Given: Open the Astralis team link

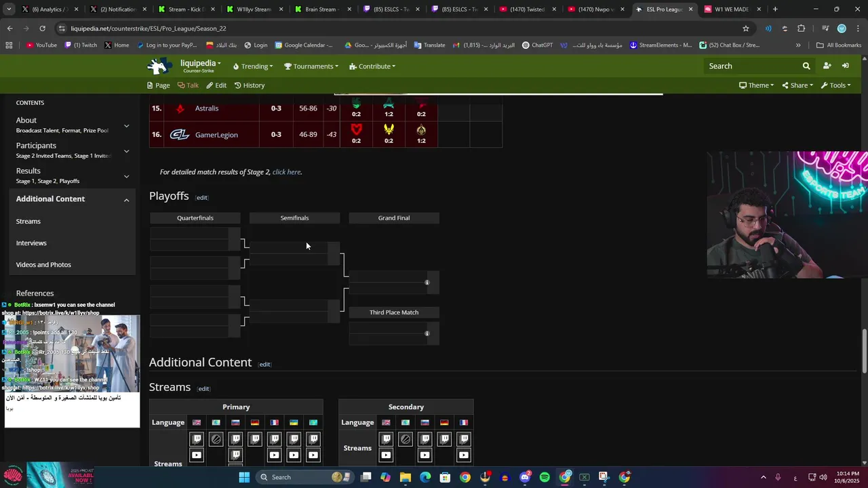Looking at the screenshot, I should (207, 108).
